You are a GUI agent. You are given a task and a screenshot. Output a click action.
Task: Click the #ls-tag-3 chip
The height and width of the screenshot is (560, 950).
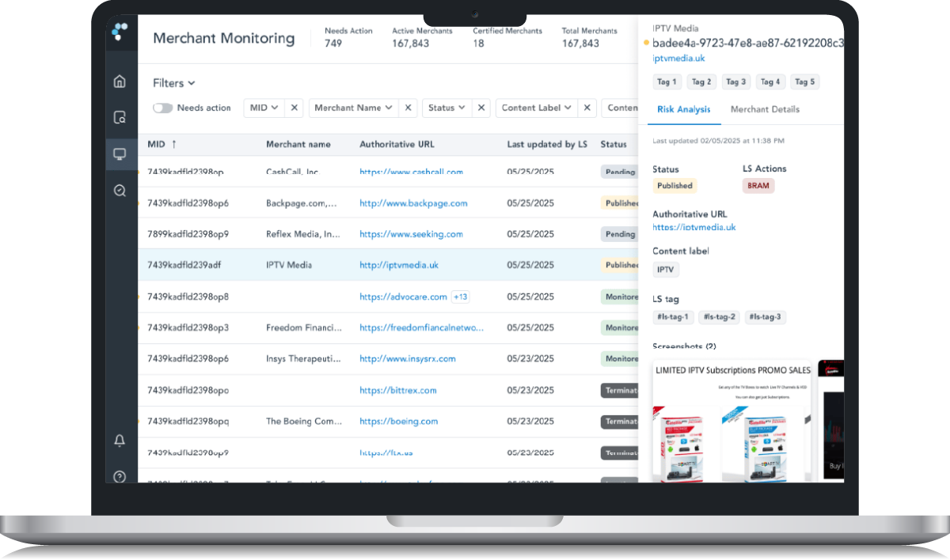click(x=765, y=317)
